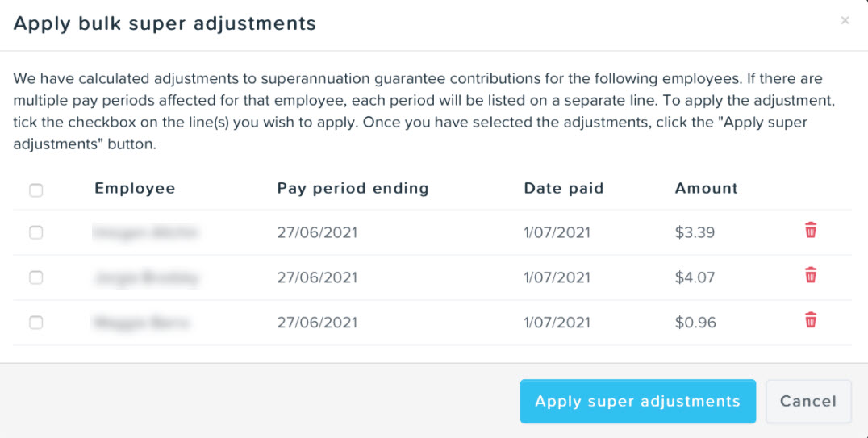Delete the $3.39 adjustment with its trash icon

pos(811,230)
